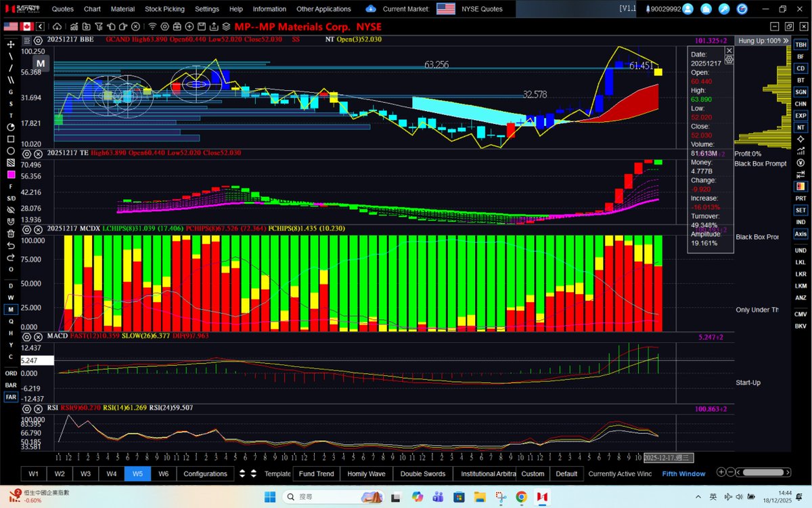Image resolution: width=812 pixels, height=508 pixels.
Task: Toggle the hide drawings eye icon
Action: pos(11,210)
